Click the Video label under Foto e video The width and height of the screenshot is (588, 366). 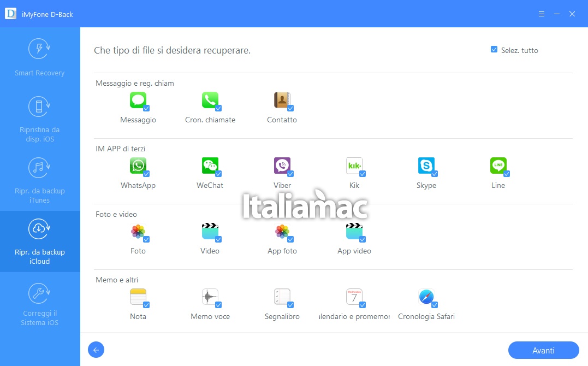point(210,251)
